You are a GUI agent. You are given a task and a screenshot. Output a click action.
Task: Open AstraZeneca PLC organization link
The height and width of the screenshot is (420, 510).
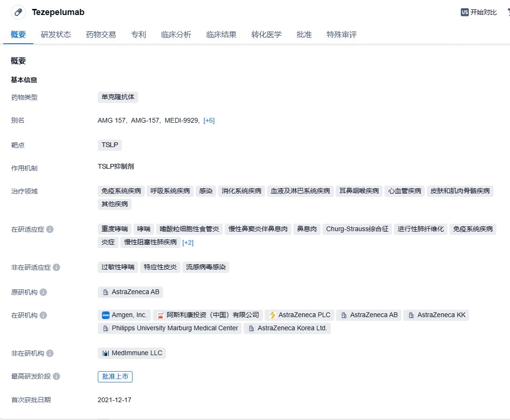299,315
